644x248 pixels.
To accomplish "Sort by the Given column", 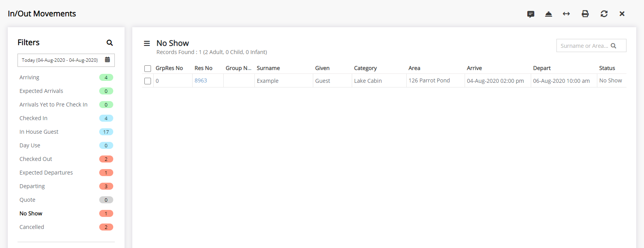I will pos(322,68).
